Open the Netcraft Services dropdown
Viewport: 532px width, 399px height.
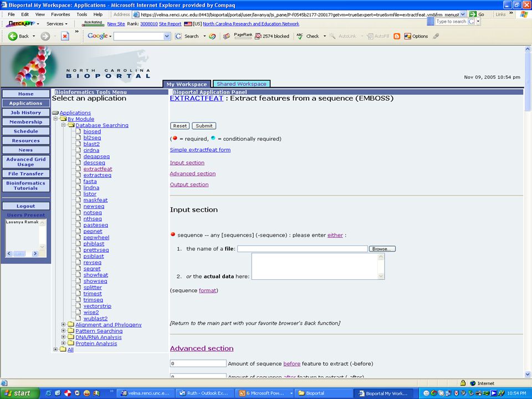click(57, 24)
